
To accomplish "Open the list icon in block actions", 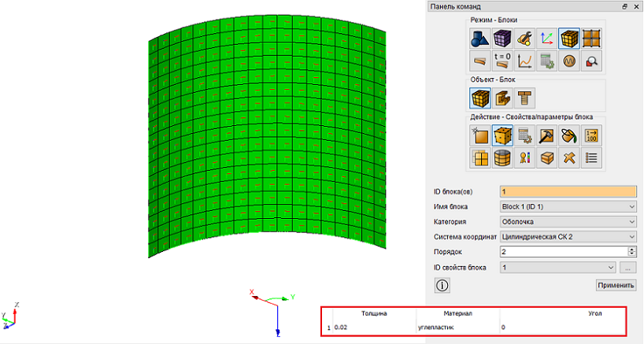I will [591, 158].
